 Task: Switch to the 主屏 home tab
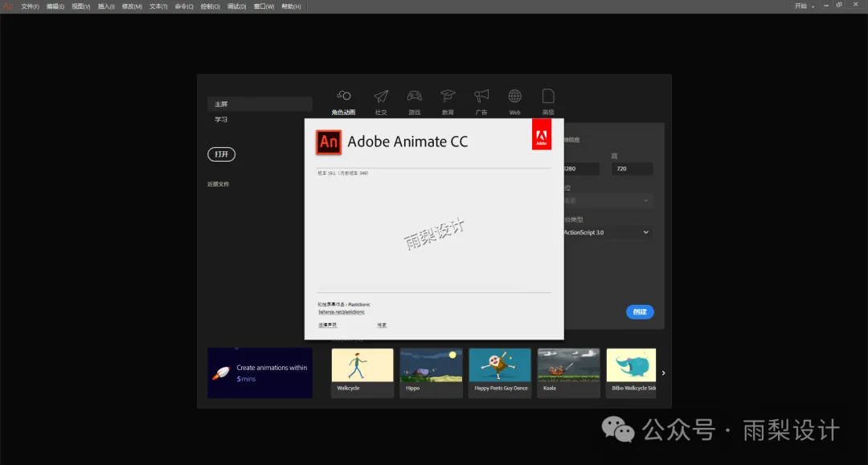point(260,105)
